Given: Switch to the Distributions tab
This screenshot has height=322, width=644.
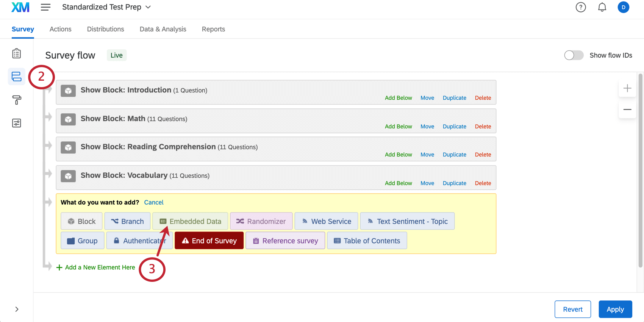Looking at the screenshot, I should tap(105, 29).
